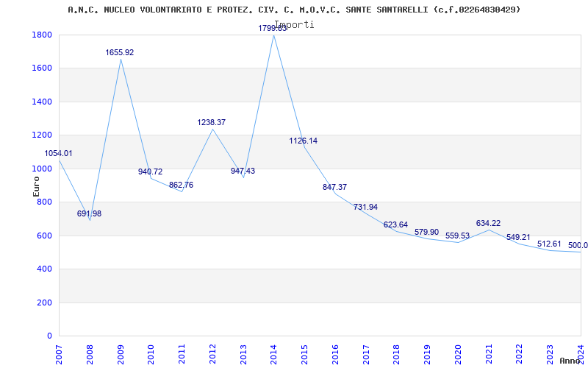This screenshot has width=588, height=368.
Task: Click the 600 y-axis tick label
Action: [x=45, y=236]
